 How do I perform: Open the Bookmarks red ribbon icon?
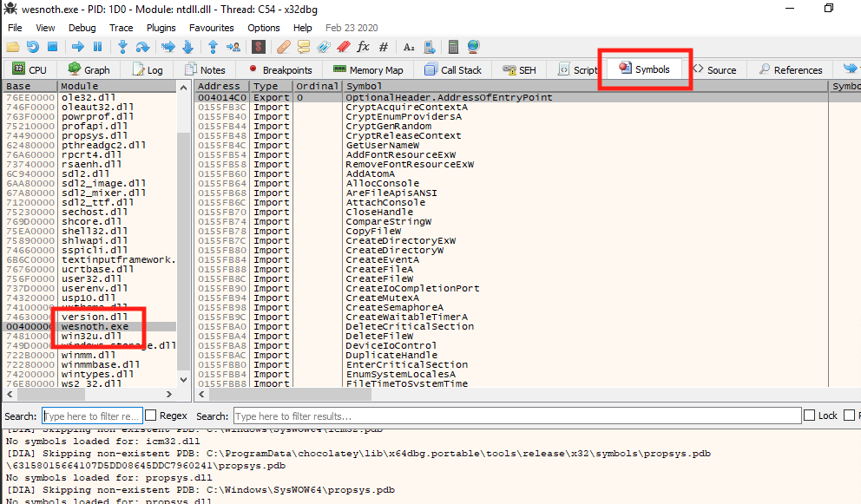click(344, 47)
